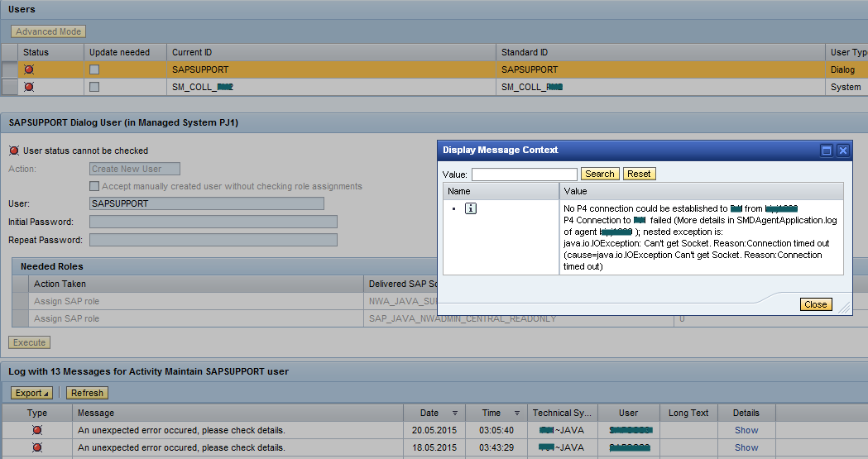Maximize the Display Message Context dialog
This screenshot has height=459, width=868.
(827, 150)
